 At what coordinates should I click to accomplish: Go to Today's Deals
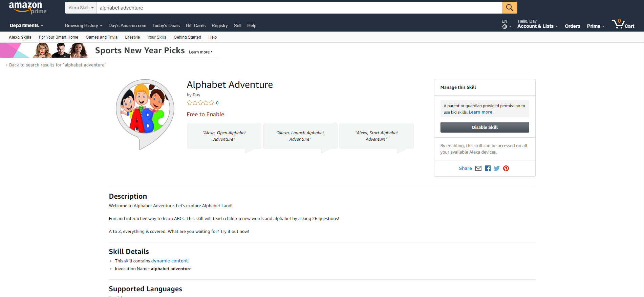tap(166, 26)
